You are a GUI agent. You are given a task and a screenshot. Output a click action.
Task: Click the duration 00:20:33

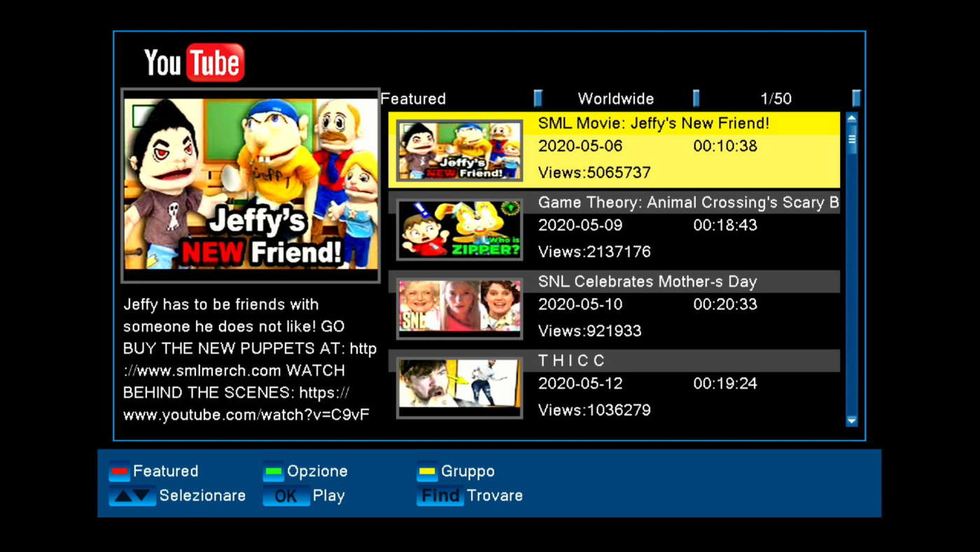pyautogui.click(x=725, y=305)
